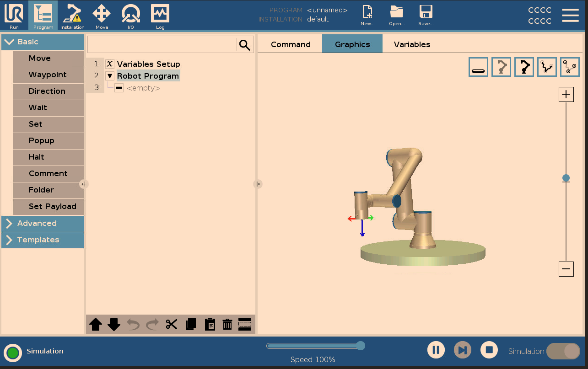Screen dimensions: 588x369
Task: Paste the copied program node
Action: 210,325
